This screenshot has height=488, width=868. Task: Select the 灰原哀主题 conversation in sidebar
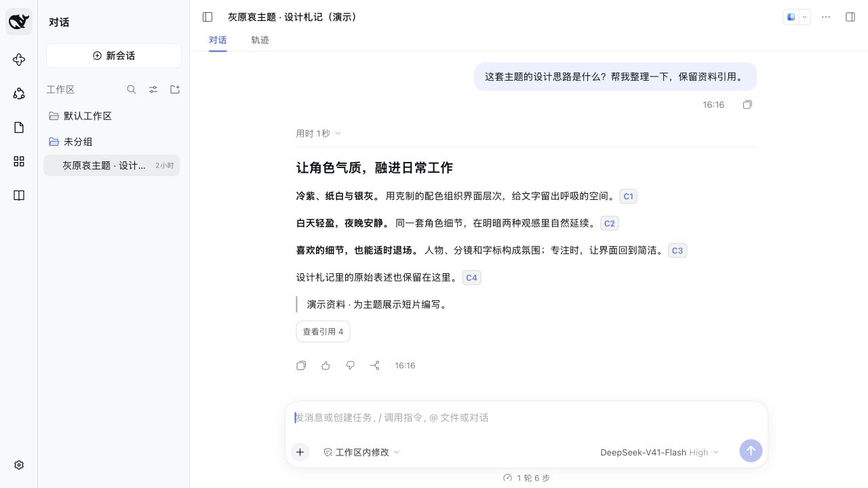[x=111, y=165]
